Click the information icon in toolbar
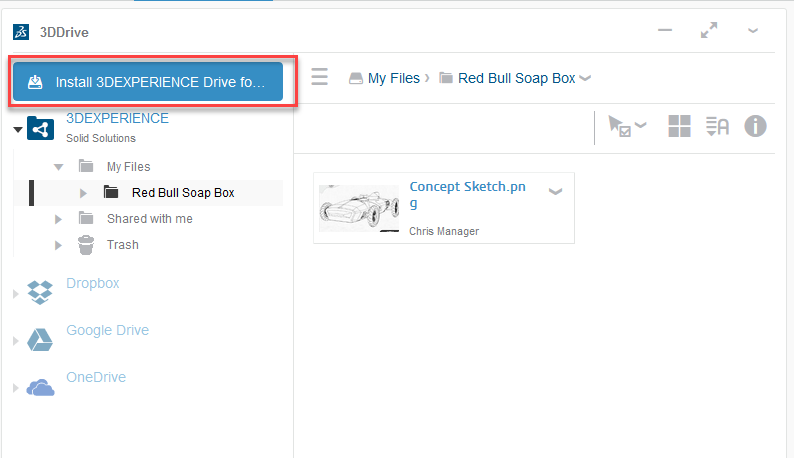This screenshot has width=794, height=458. click(756, 126)
